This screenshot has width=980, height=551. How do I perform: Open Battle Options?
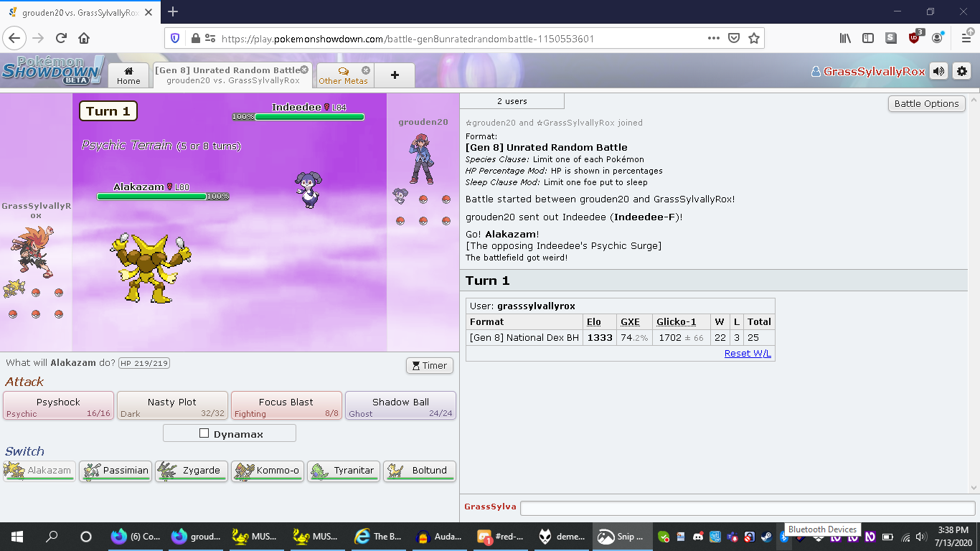926,103
